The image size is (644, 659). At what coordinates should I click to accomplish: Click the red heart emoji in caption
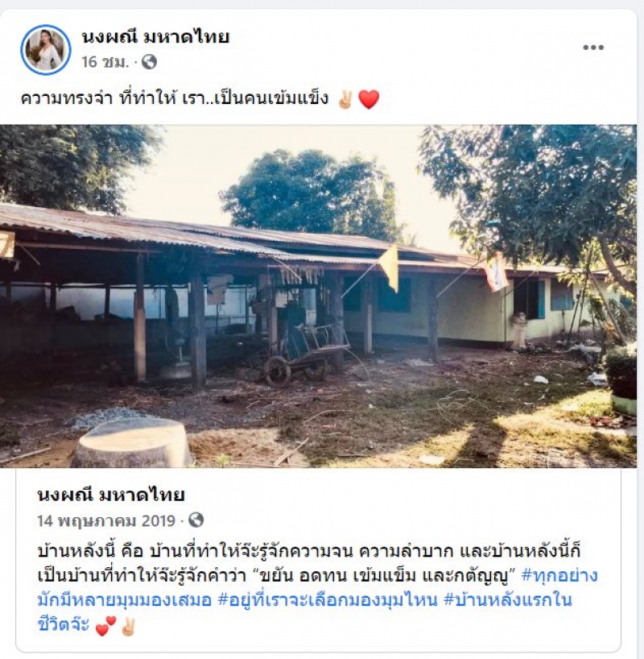[x=369, y=100]
